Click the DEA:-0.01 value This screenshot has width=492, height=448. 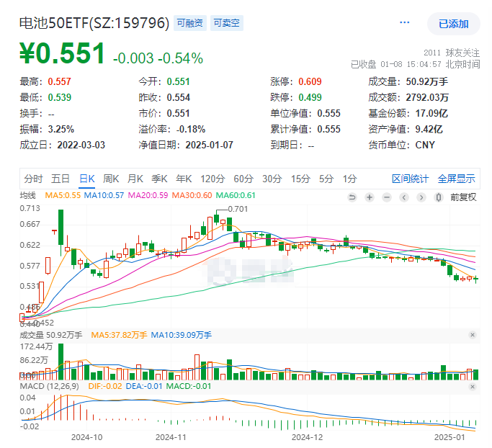(x=144, y=386)
